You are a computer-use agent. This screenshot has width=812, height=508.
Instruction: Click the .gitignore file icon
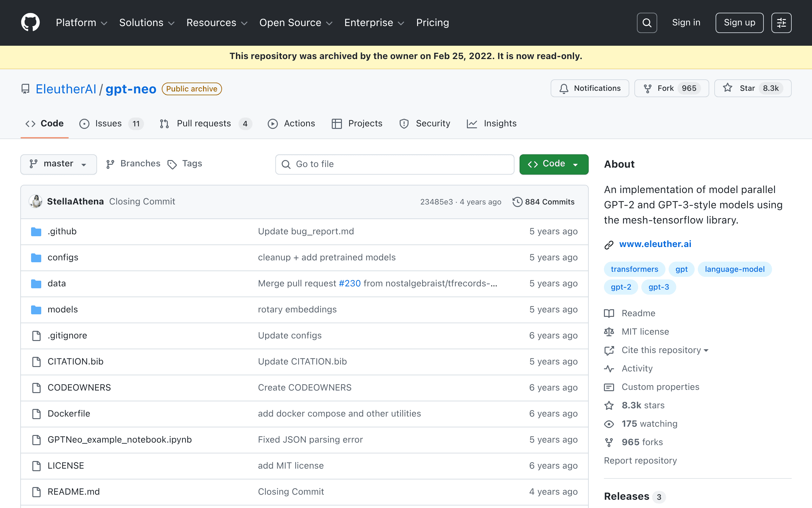pos(36,336)
